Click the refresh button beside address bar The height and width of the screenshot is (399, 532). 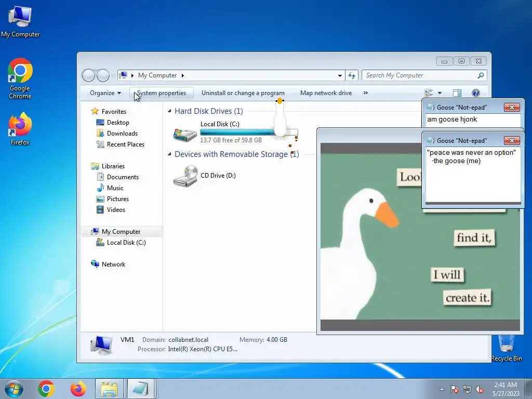tap(352, 75)
